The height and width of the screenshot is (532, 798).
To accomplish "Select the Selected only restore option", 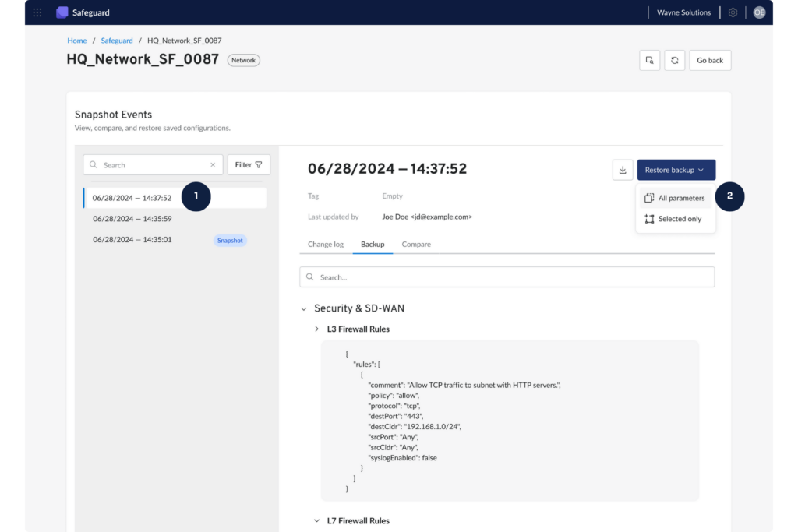I will [674, 219].
